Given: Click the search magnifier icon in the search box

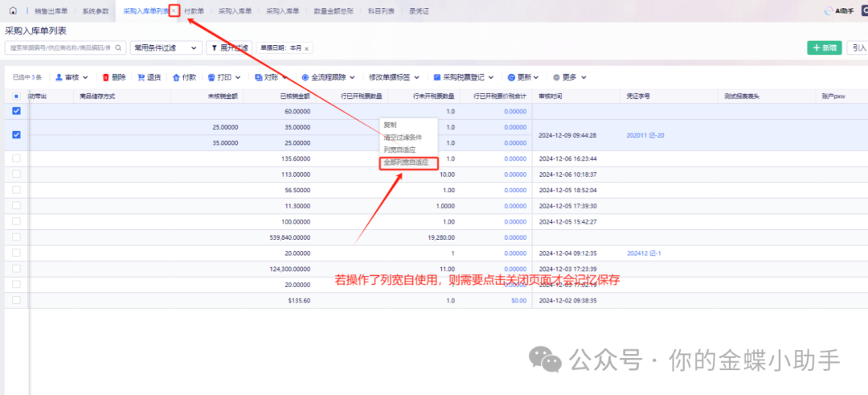Looking at the screenshot, I should [x=118, y=48].
